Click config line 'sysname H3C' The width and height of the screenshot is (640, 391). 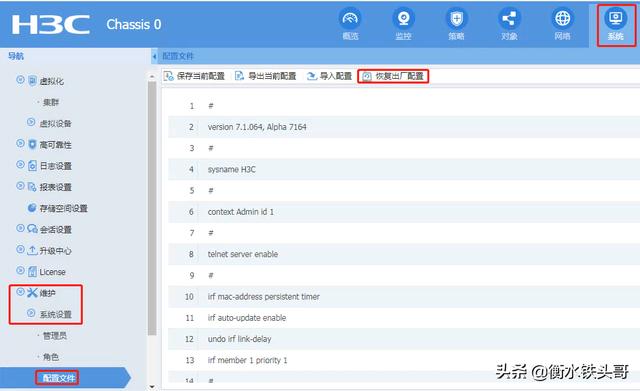coord(231,169)
